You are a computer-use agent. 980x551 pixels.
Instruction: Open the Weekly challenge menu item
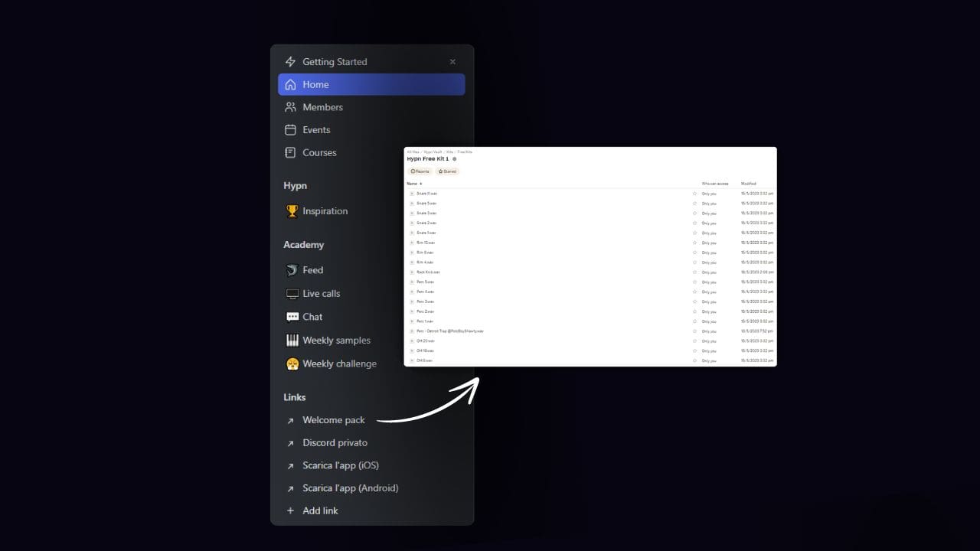click(x=339, y=364)
